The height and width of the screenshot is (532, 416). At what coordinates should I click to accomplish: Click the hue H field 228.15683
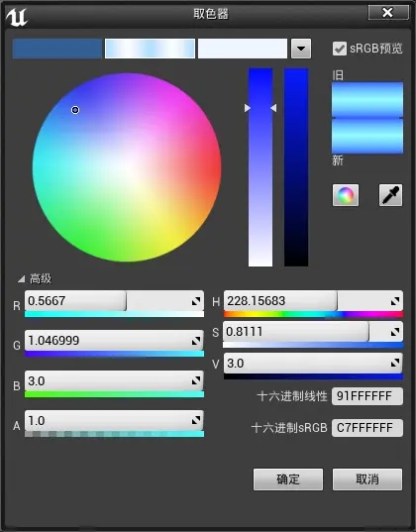pyautogui.click(x=314, y=301)
